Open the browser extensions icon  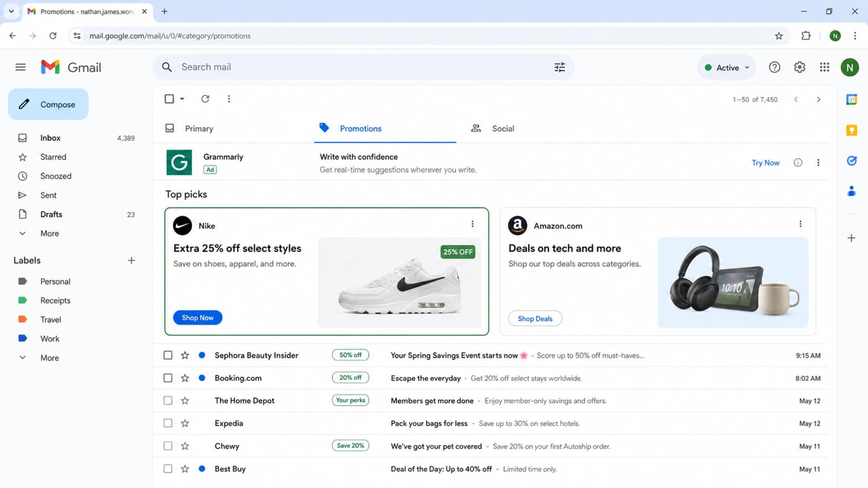click(x=806, y=36)
